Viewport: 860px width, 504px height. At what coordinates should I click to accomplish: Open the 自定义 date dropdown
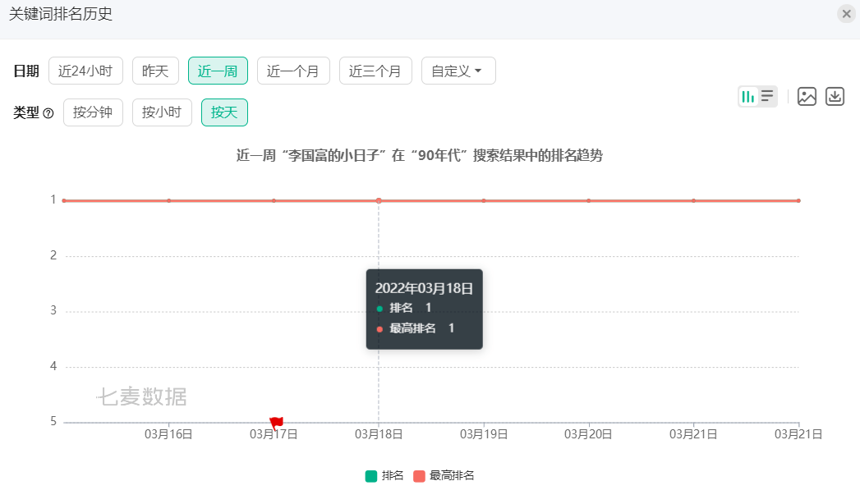[458, 71]
